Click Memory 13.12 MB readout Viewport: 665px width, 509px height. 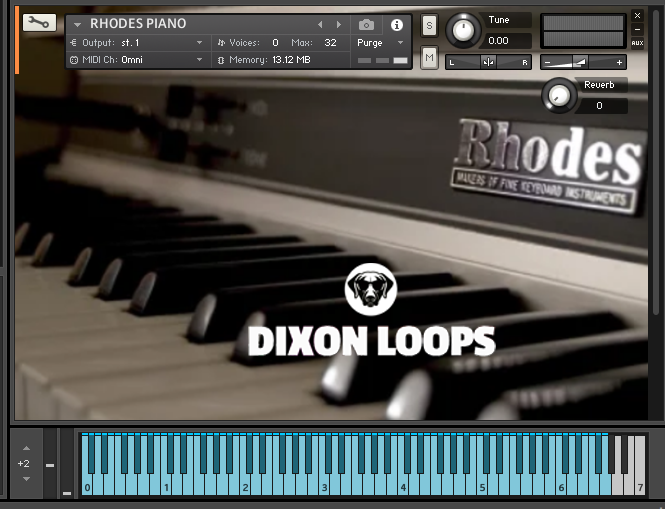tap(291, 60)
